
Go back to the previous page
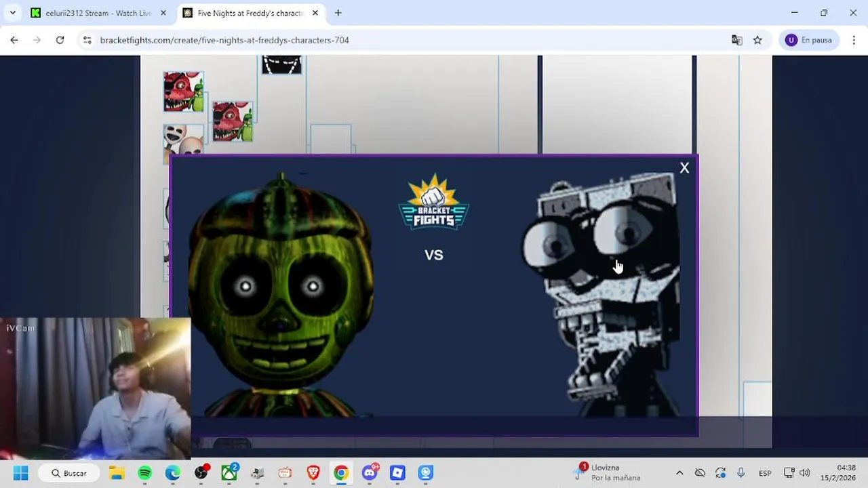(14, 40)
